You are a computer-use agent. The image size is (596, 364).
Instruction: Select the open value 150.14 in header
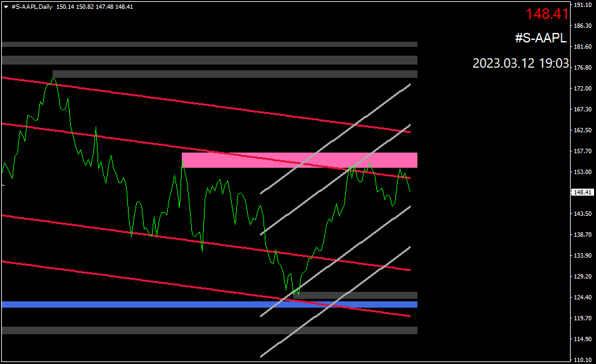[x=65, y=7]
